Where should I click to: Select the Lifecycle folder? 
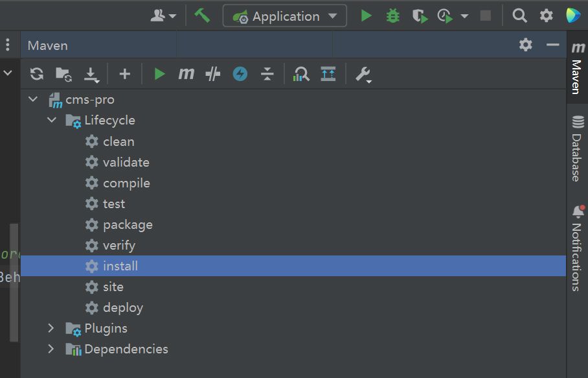point(109,120)
